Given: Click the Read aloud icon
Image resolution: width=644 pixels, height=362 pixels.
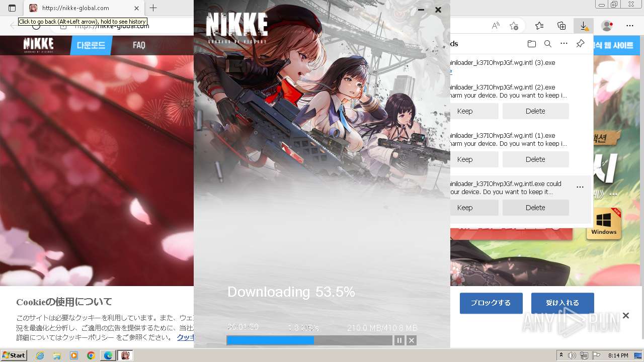Looking at the screenshot, I should [x=496, y=26].
